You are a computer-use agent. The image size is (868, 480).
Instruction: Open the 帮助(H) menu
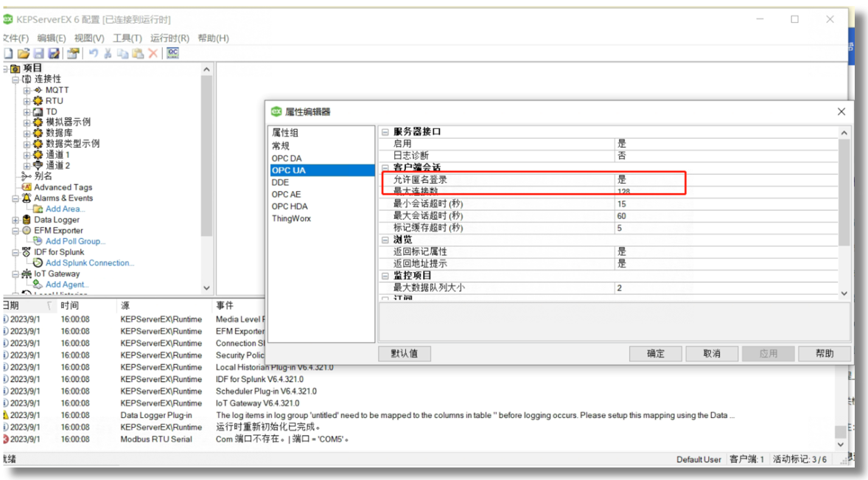click(x=213, y=38)
